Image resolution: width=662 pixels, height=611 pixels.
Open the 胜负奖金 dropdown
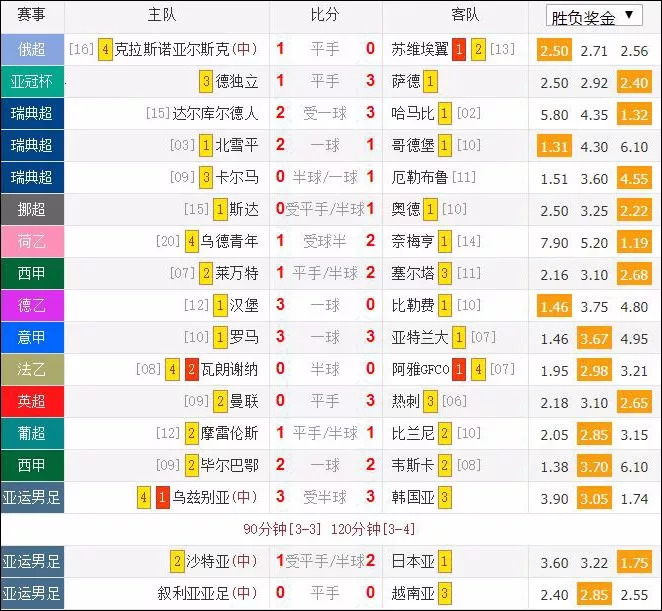(x=594, y=16)
